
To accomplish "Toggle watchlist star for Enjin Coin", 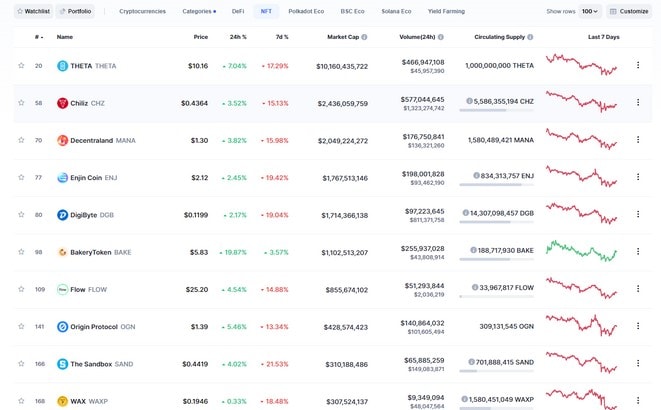I will click(21, 177).
